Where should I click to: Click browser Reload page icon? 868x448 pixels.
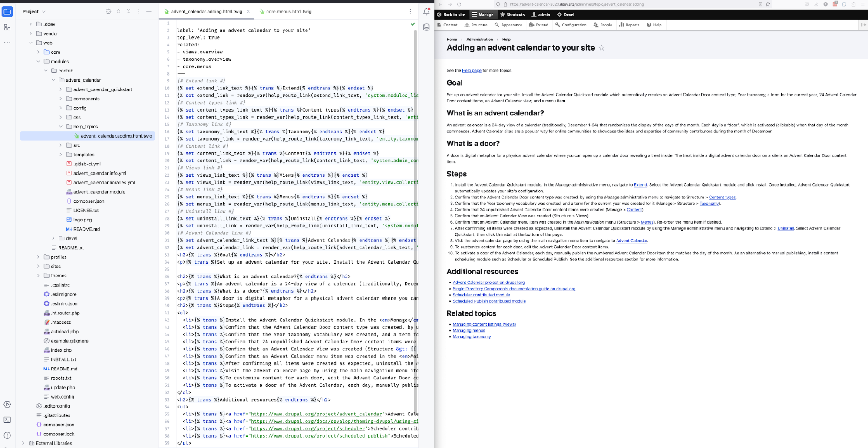point(459,4)
